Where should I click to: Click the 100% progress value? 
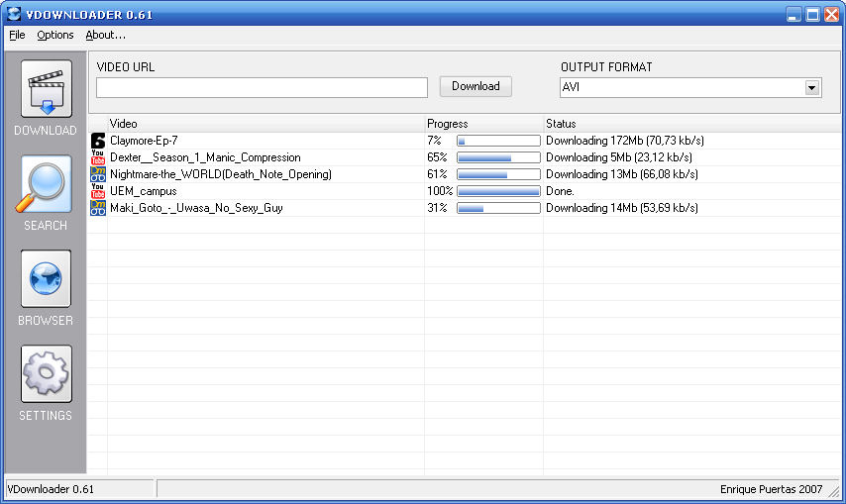[x=440, y=191]
